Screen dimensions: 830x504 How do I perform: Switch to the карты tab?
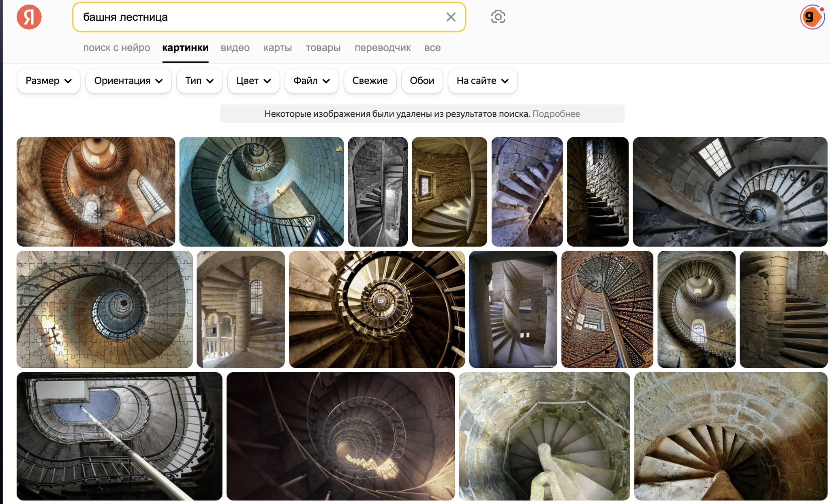click(x=278, y=48)
